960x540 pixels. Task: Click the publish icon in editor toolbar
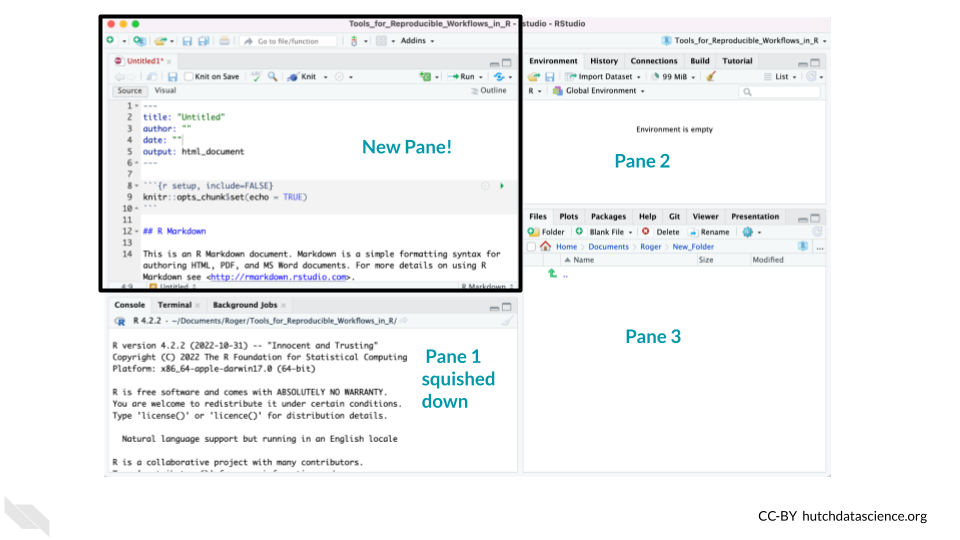(500, 77)
